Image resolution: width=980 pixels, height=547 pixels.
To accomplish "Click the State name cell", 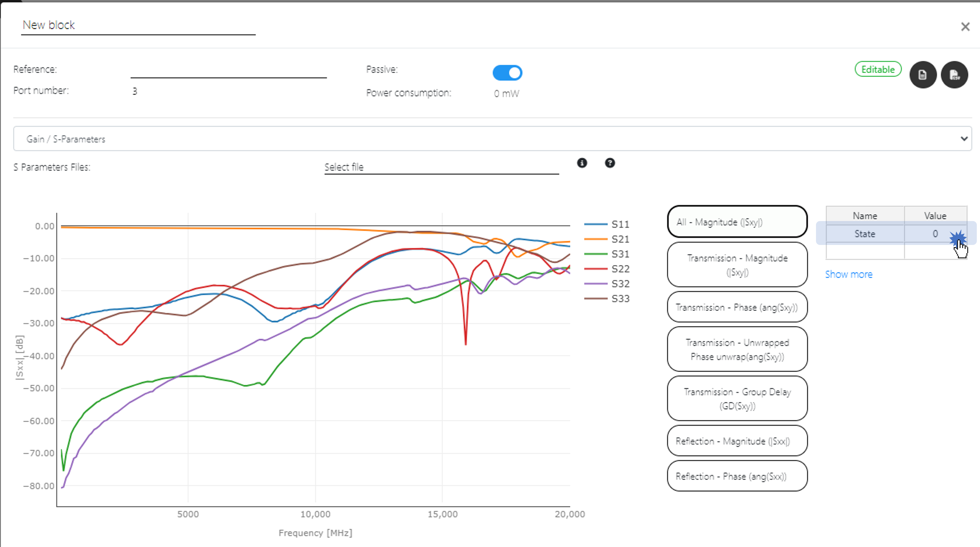I will point(865,234).
